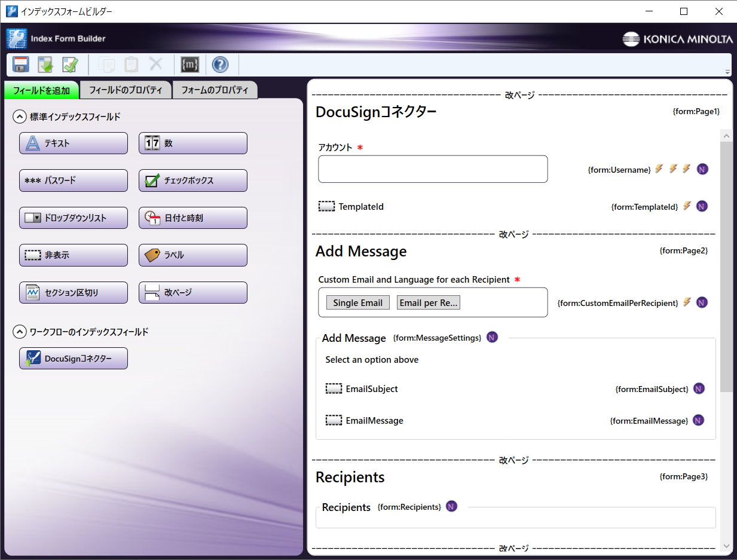
Task: Click the hidden-field icon beside EmailMessage
Action: [334, 420]
